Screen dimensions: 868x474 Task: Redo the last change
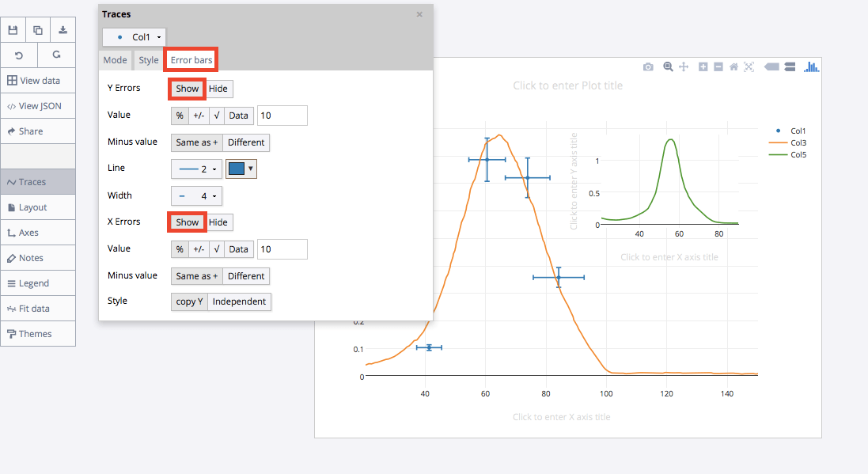tap(56, 55)
